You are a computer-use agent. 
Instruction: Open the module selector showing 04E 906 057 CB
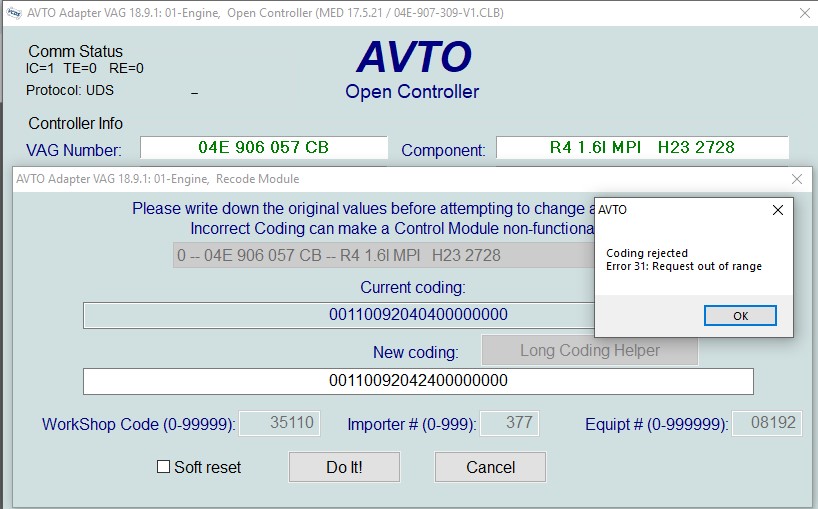coord(383,255)
